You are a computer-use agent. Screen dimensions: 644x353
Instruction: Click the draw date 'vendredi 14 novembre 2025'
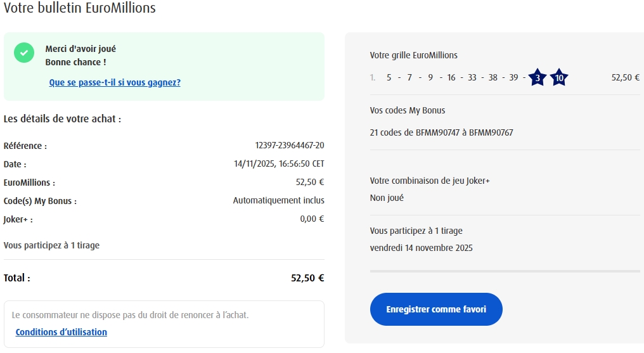coord(421,248)
